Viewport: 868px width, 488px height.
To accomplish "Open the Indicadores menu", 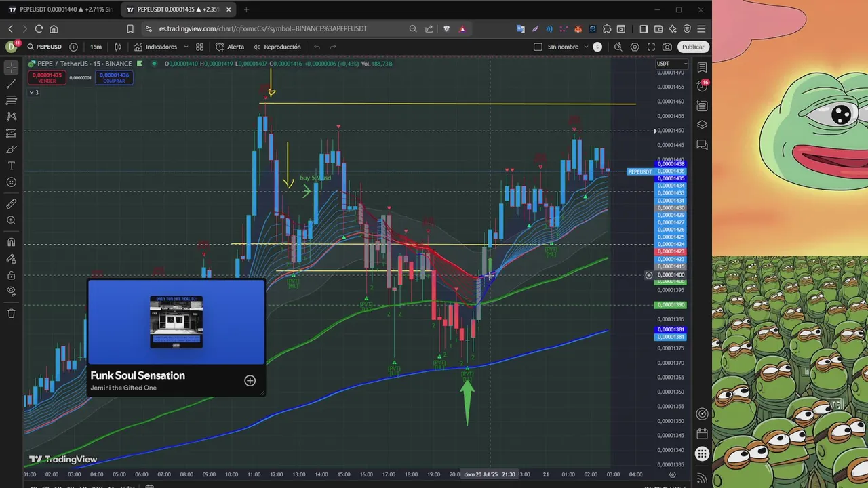I will click(155, 47).
